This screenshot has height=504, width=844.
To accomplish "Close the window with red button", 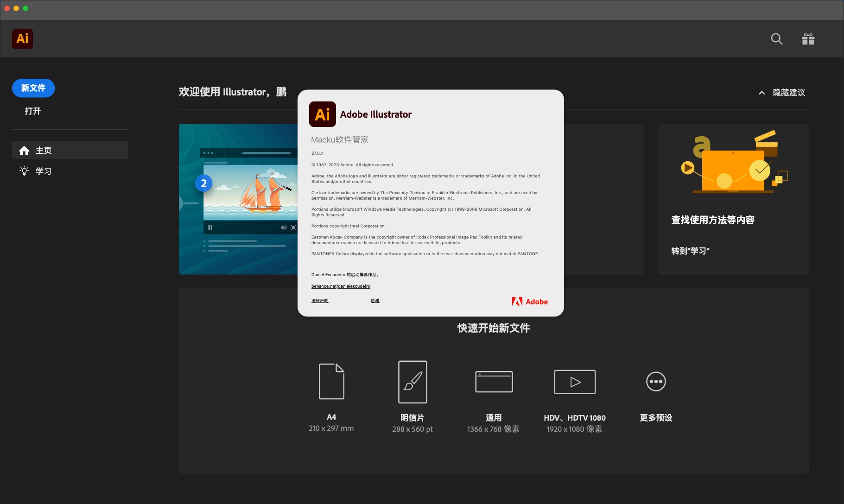I will point(7,8).
